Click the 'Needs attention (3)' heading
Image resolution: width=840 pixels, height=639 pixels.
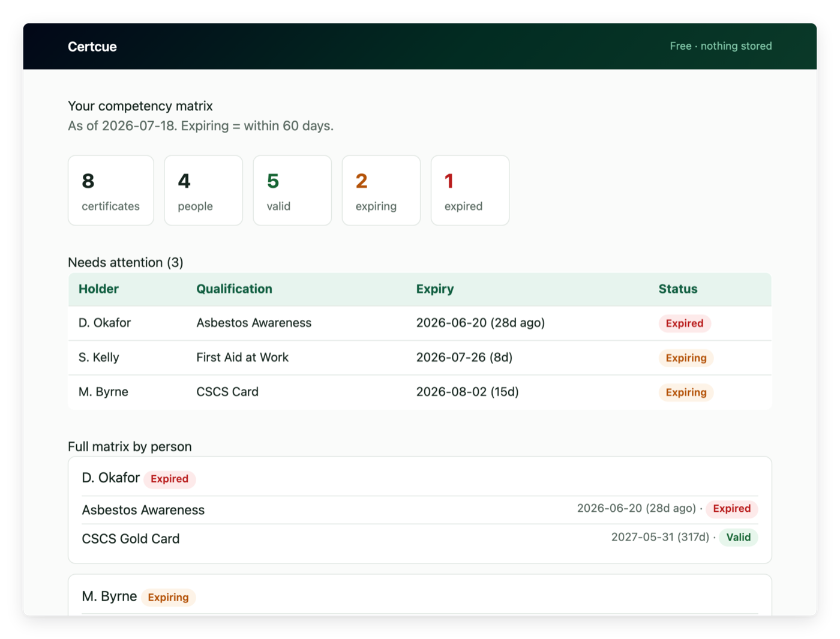click(125, 263)
